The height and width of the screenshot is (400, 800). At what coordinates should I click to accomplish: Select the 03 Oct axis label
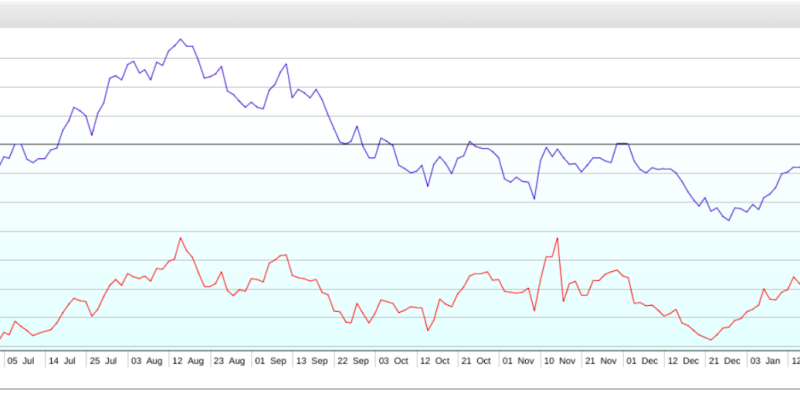(394, 360)
